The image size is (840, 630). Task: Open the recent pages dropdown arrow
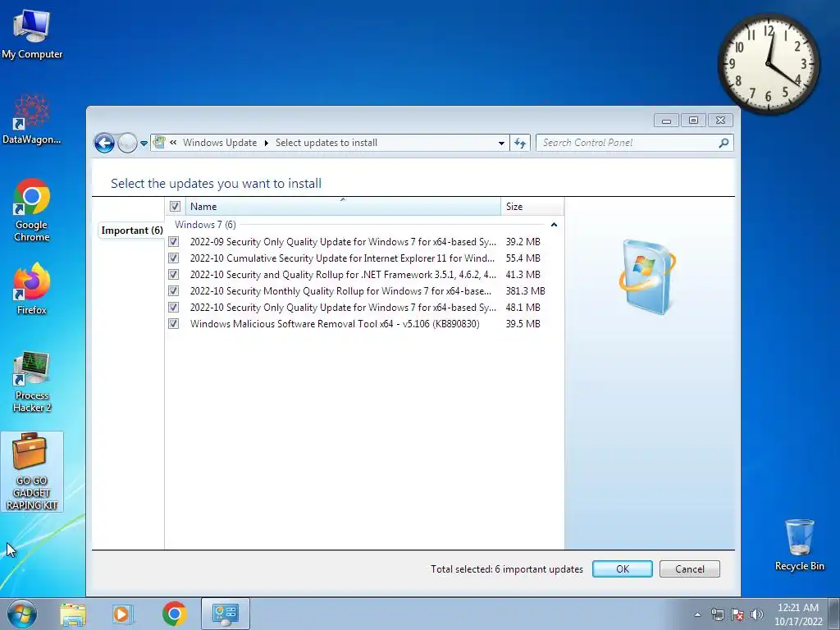144,143
